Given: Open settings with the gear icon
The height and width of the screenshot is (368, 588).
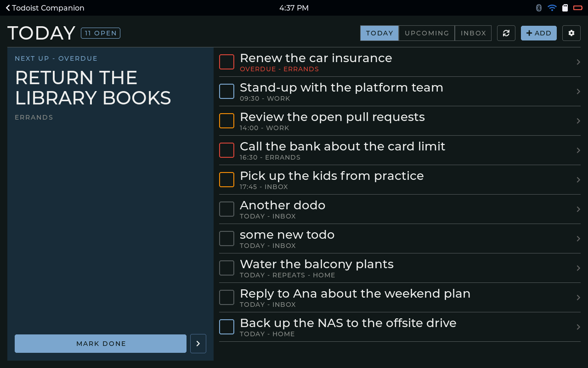Looking at the screenshot, I should 571,33.
